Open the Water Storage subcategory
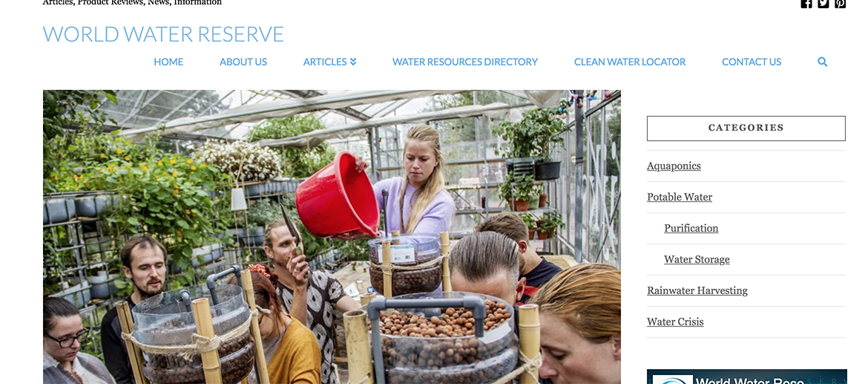The width and height of the screenshot is (868, 384). 697,259
